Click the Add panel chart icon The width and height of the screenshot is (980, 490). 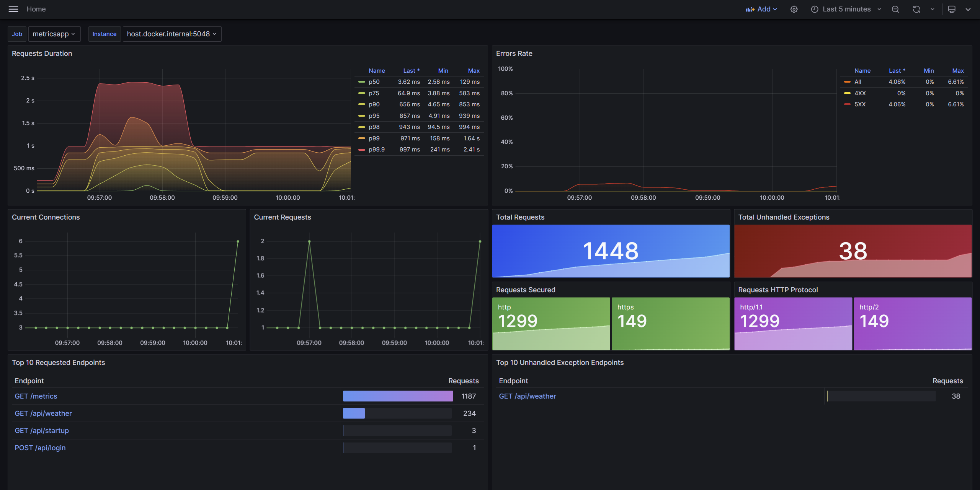pyautogui.click(x=750, y=9)
